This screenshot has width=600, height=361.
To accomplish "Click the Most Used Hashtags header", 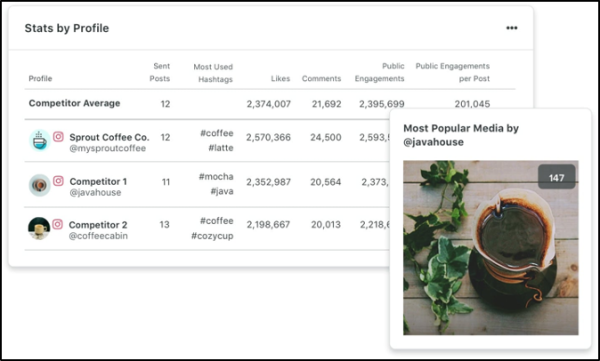I will click(213, 73).
